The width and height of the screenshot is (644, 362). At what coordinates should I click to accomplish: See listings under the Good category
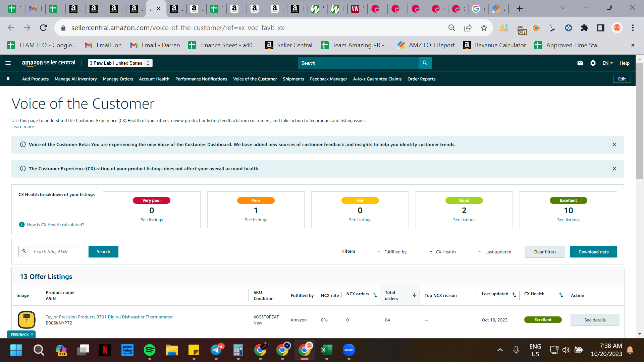464,220
